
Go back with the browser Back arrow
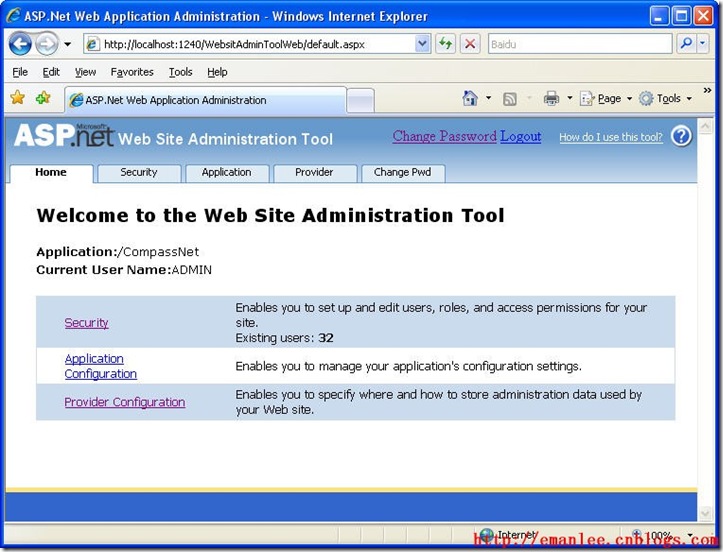[x=20, y=44]
